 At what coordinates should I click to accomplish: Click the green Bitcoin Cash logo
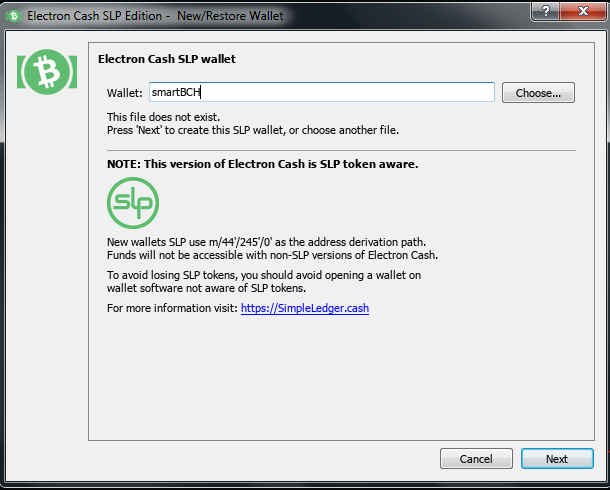[x=47, y=72]
